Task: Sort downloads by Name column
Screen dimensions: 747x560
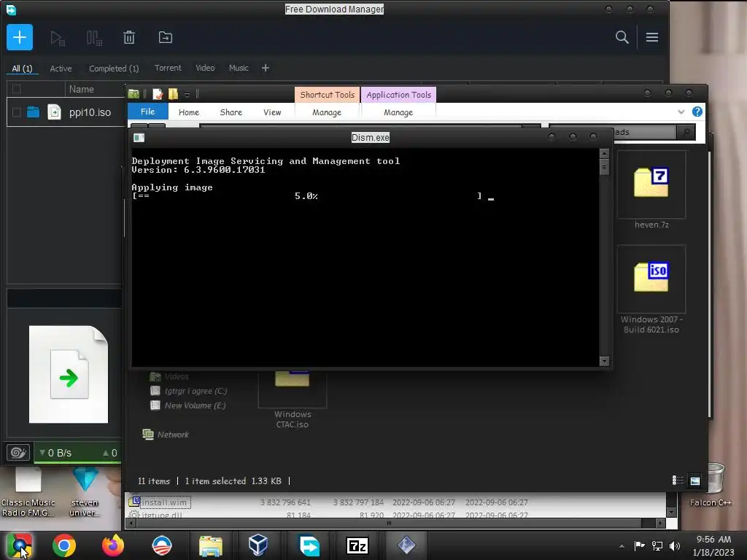Action: [x=82, y=89]
